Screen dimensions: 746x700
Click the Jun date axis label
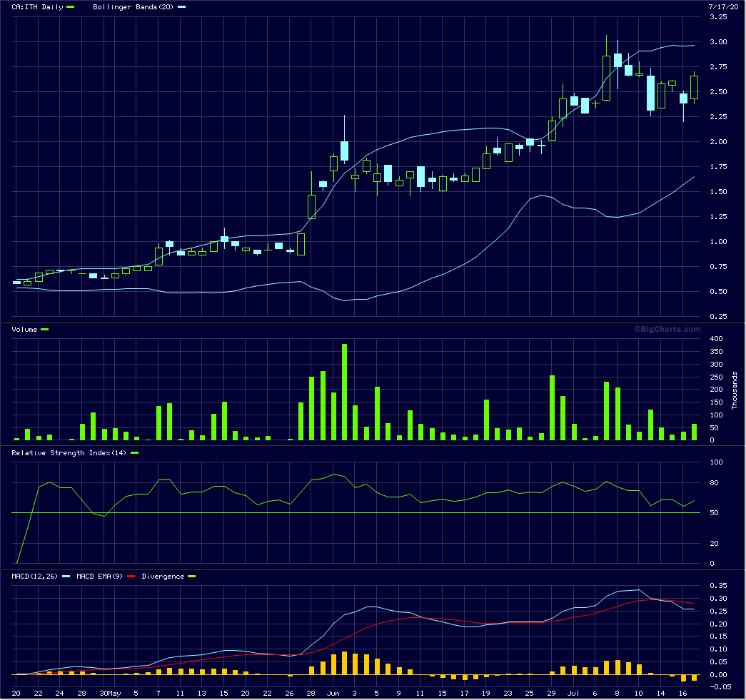coord(333,694)
